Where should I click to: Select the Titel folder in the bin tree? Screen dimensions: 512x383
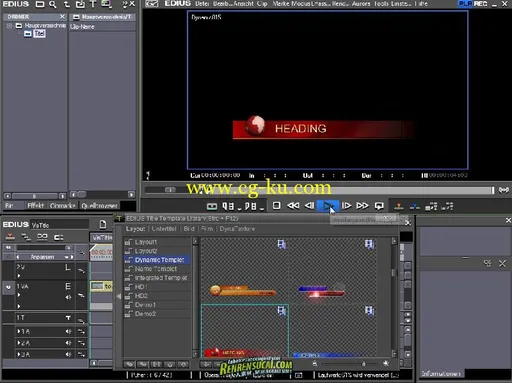39,33
